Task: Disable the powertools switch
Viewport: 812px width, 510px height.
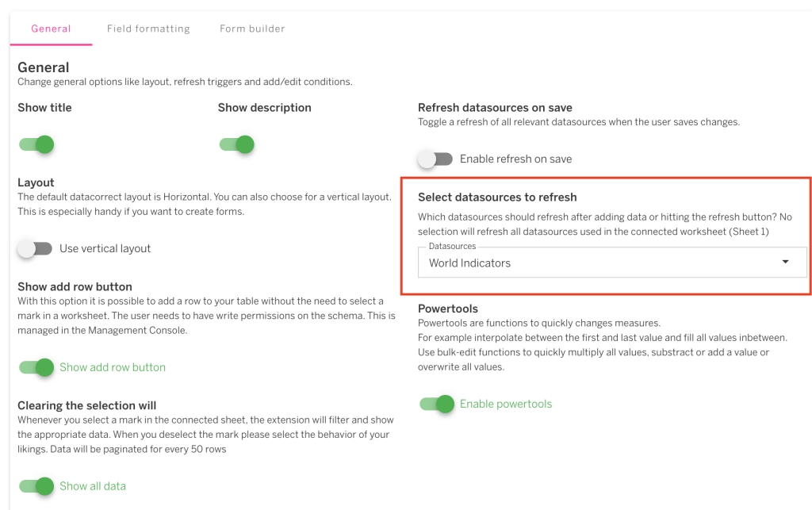Action: click(437, 404)
